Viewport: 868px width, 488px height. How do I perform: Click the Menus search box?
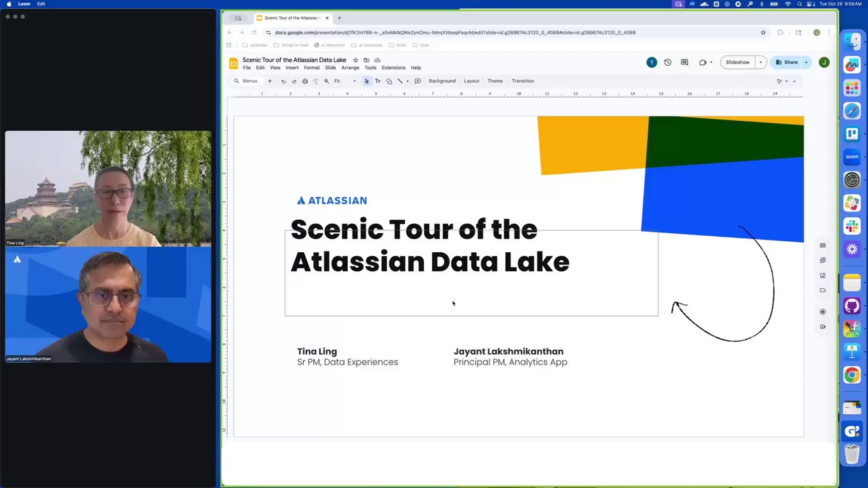pyautogui.click(x=246, y=81)
